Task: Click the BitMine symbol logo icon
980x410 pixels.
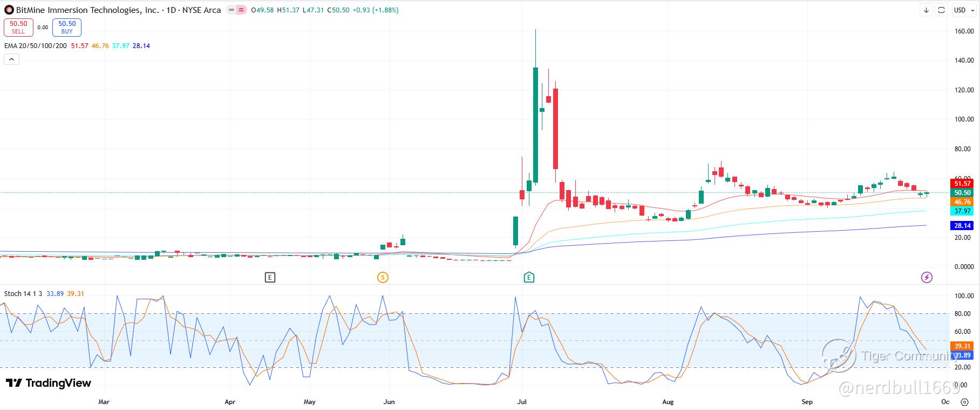Action: click(x=9, y=10)
